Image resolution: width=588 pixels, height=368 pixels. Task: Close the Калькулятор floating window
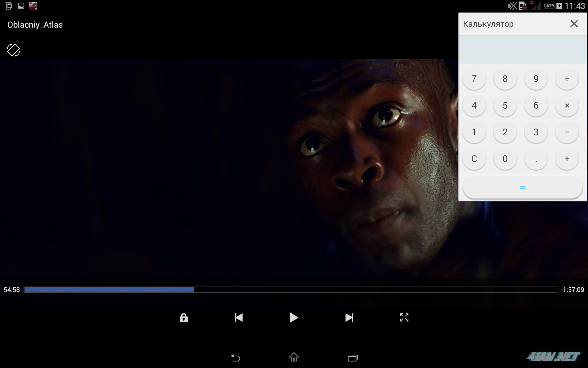(x=574, y=24)
